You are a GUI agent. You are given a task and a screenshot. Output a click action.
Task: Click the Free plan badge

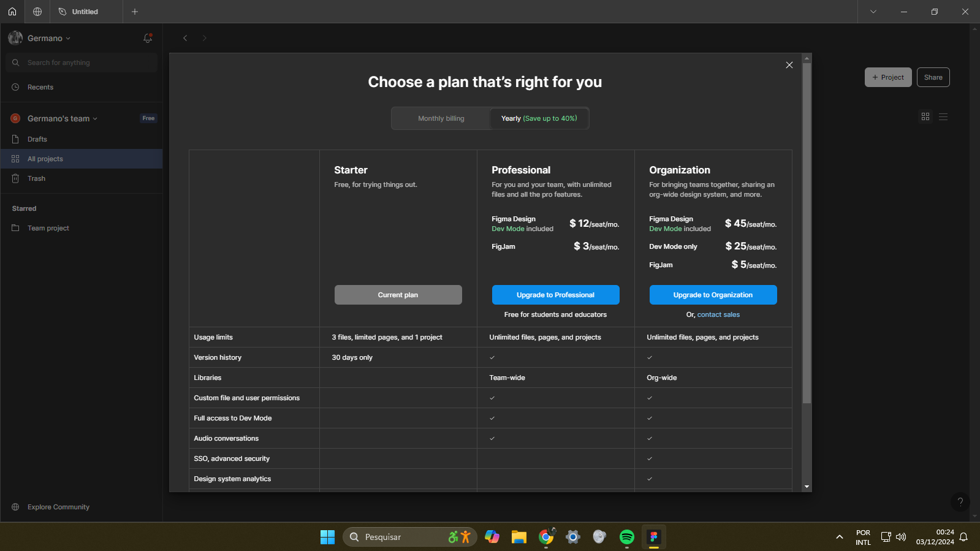148,118
